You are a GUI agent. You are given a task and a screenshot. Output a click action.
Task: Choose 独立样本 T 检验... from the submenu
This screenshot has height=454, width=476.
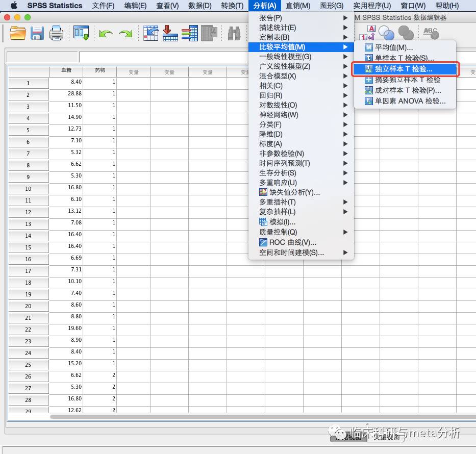405,69
